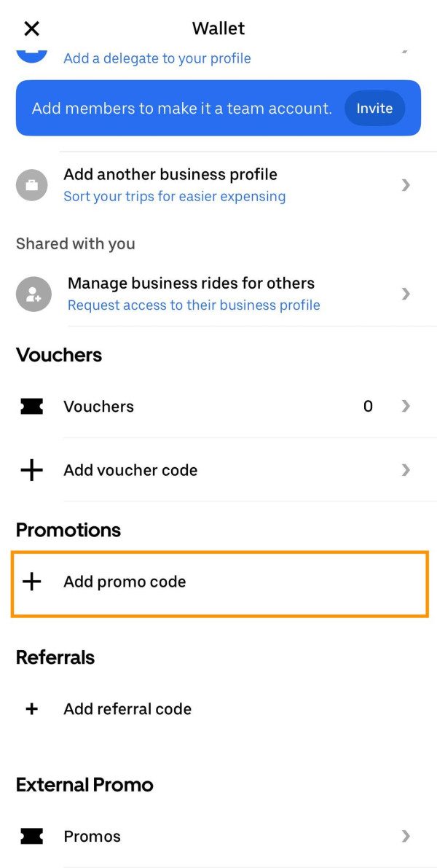Click the plus icon next to Add referral code
Screen dimensions: 437x868
click(31, 708)
